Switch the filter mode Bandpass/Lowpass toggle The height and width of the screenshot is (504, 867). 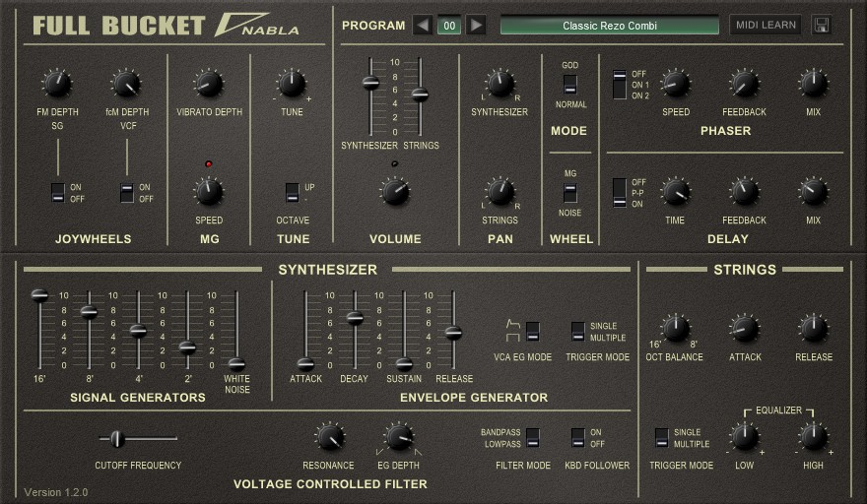(x=532, y=437)
